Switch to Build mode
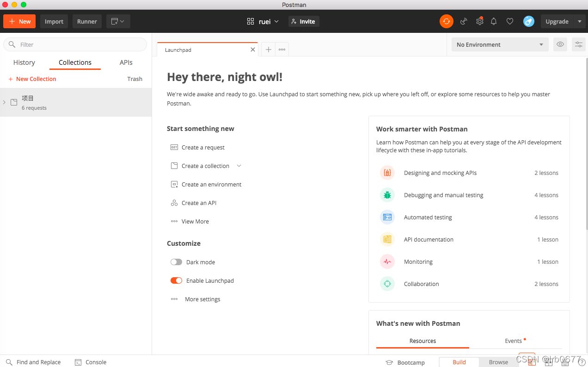 (459, 362)
